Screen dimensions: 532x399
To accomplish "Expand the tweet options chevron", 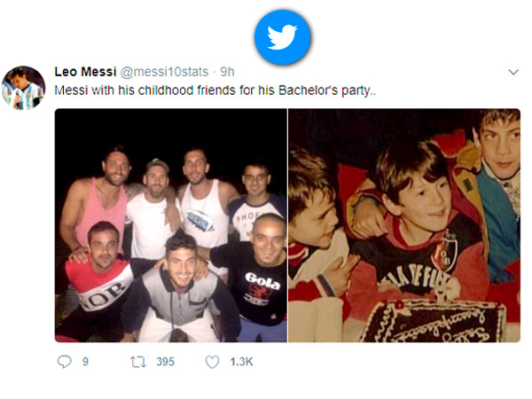I will pos(513,72).
